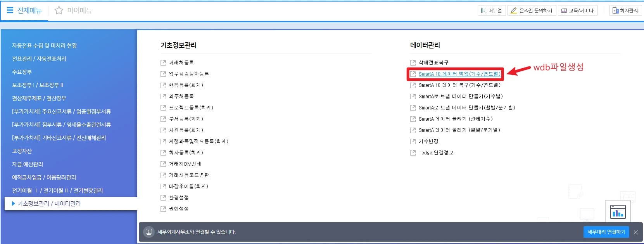
Task: Click open icon beside 삭제전표복구
Action: pos(413,62)
